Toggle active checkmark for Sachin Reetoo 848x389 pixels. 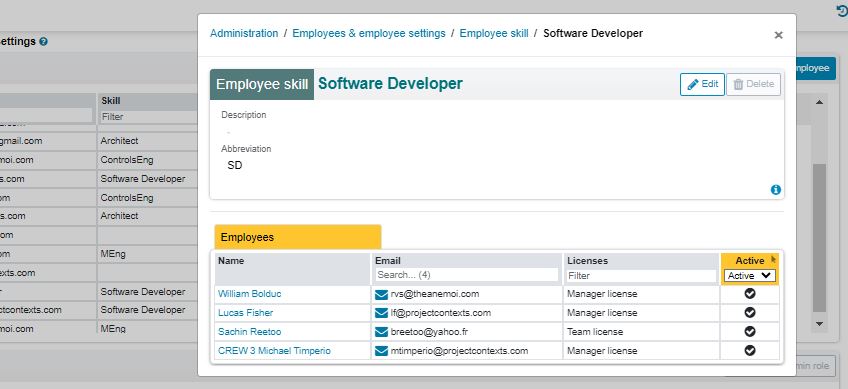click(x=750, y=331)
